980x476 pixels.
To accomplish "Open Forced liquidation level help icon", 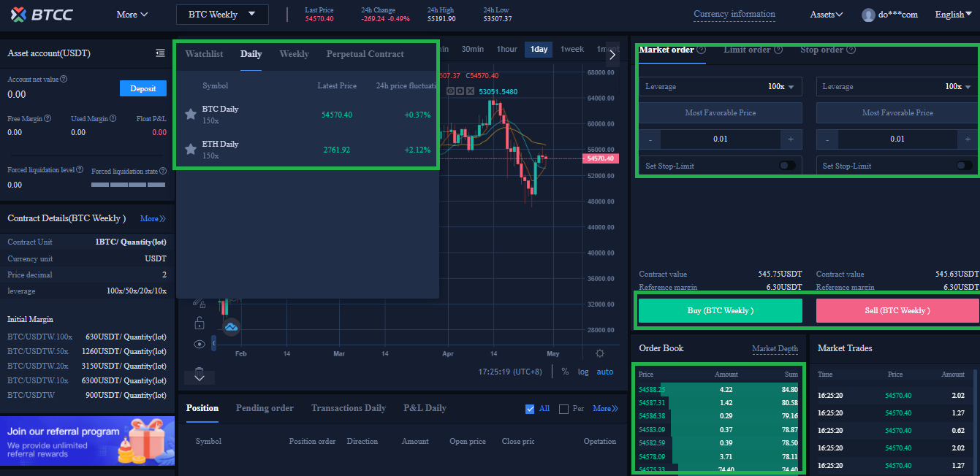I will (x=79, y=169).
